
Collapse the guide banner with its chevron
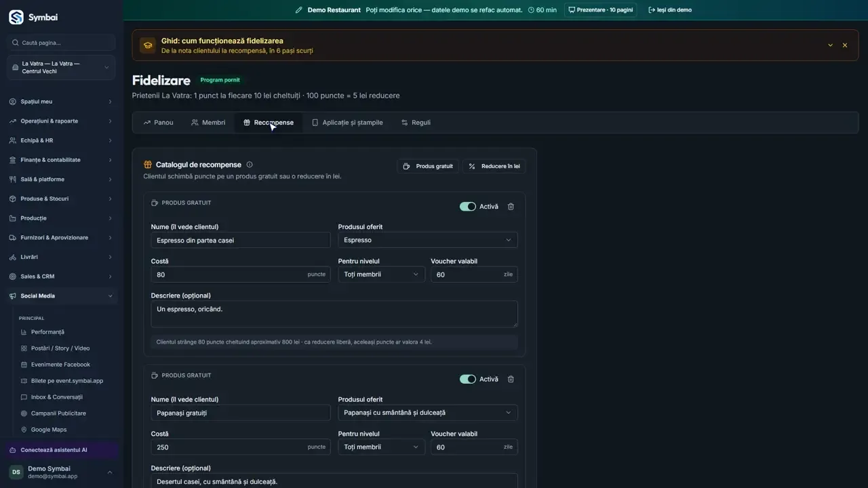coord(830,45)
